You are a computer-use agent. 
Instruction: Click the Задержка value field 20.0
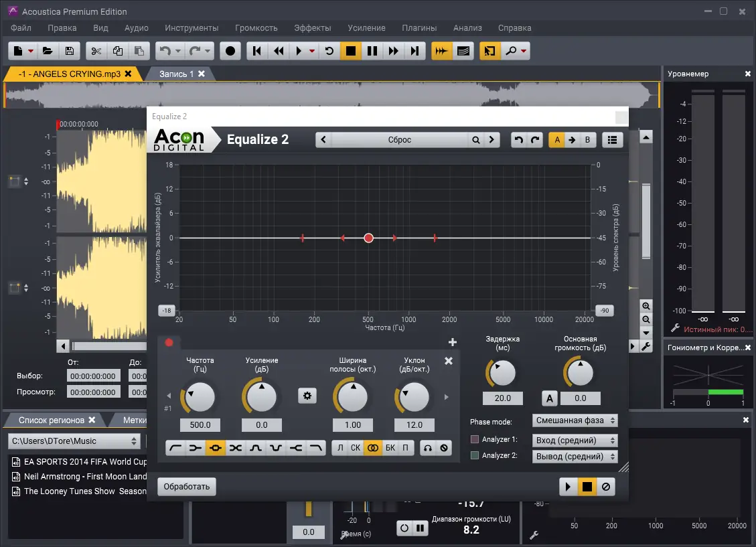coord(502,398)
